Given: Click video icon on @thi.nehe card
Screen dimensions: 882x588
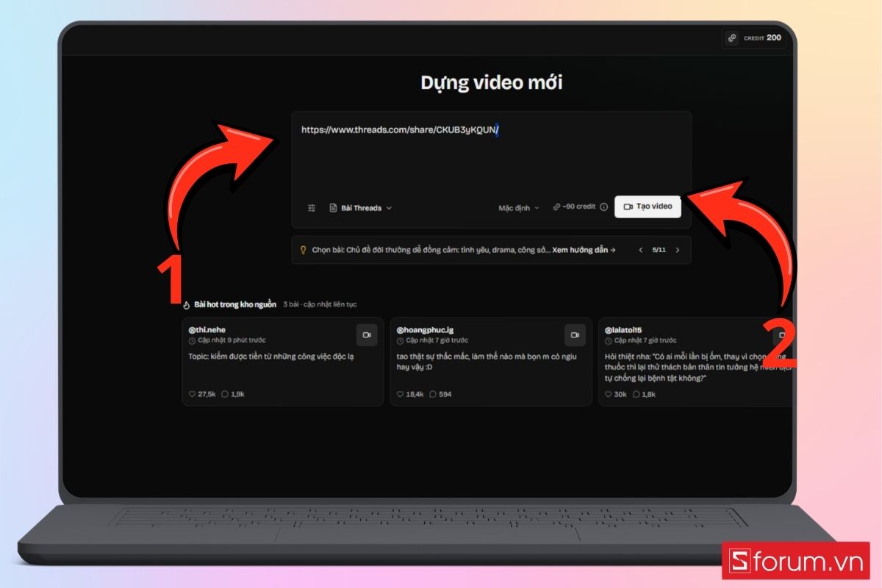Looking at the screenshot, I should coord(367,334).
